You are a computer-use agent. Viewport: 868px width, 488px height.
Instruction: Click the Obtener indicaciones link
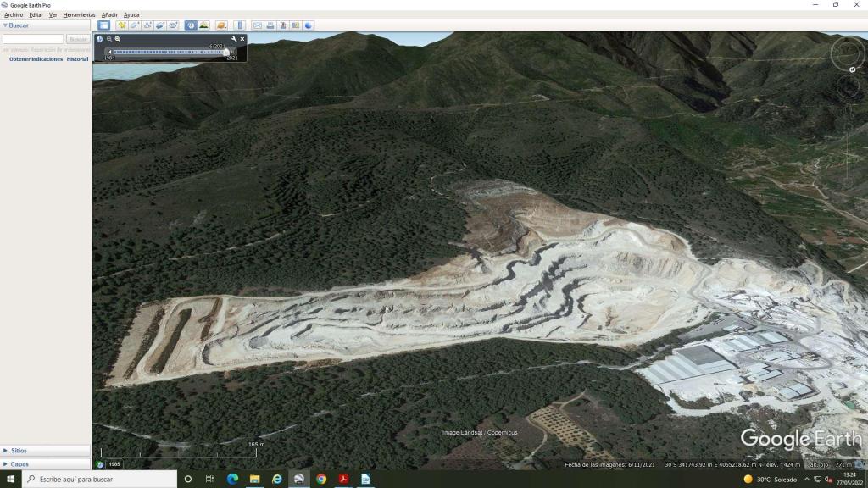coord(36,59)
